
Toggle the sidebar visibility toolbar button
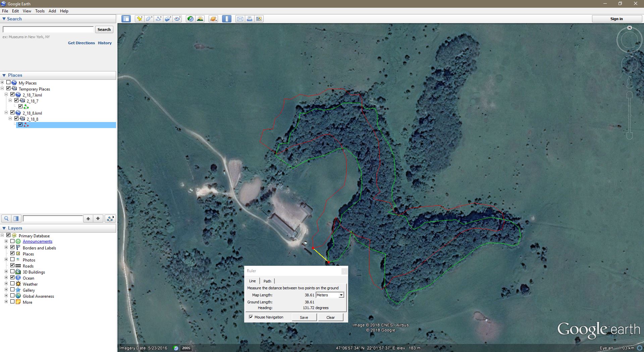tap(126, 19)
